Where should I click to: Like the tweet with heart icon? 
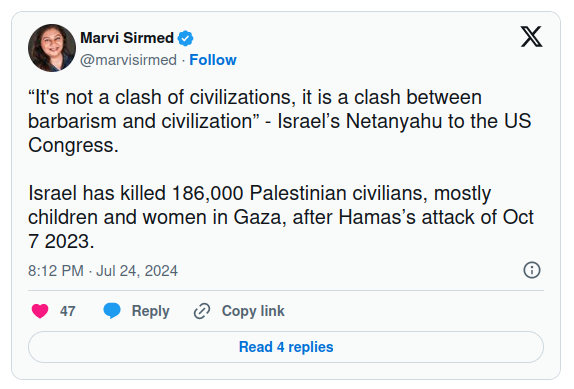[x=40, y=311]
